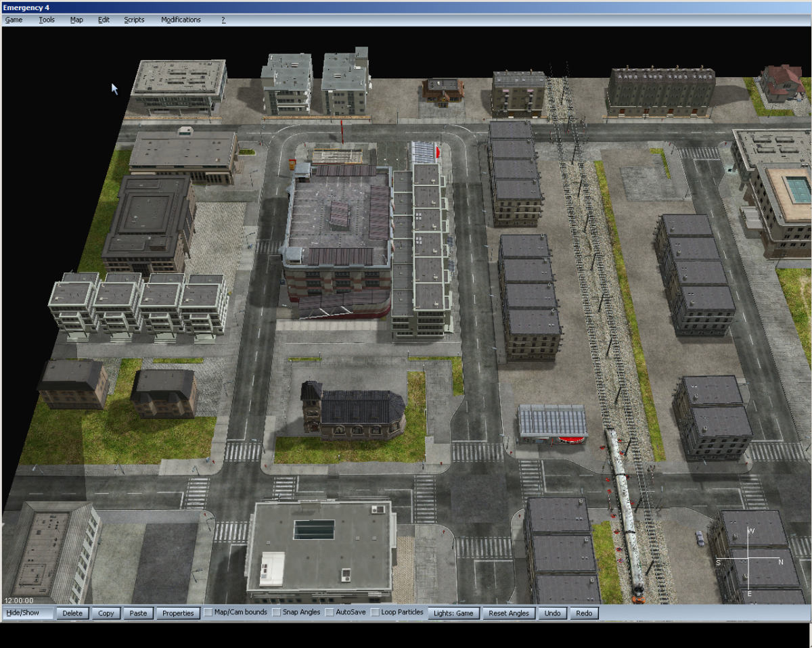Image resolution: width=812 pixels, height=648 pixels.
Task: Click the Redo button
Action: (584, 613)
